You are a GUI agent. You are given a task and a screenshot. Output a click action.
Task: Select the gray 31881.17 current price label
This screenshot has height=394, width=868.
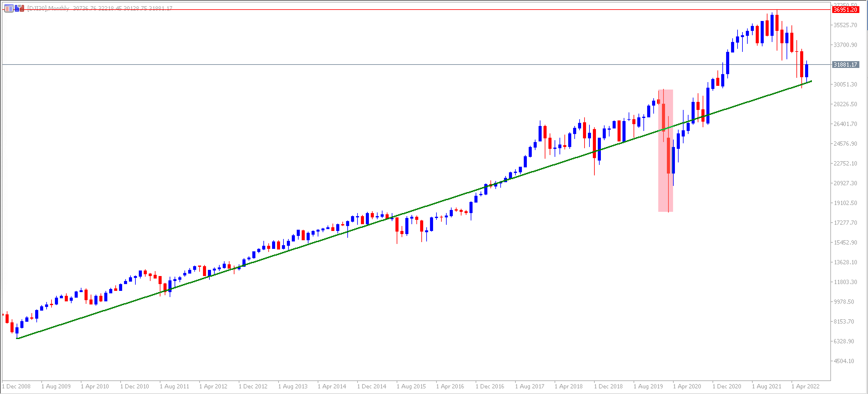(845, 65)
